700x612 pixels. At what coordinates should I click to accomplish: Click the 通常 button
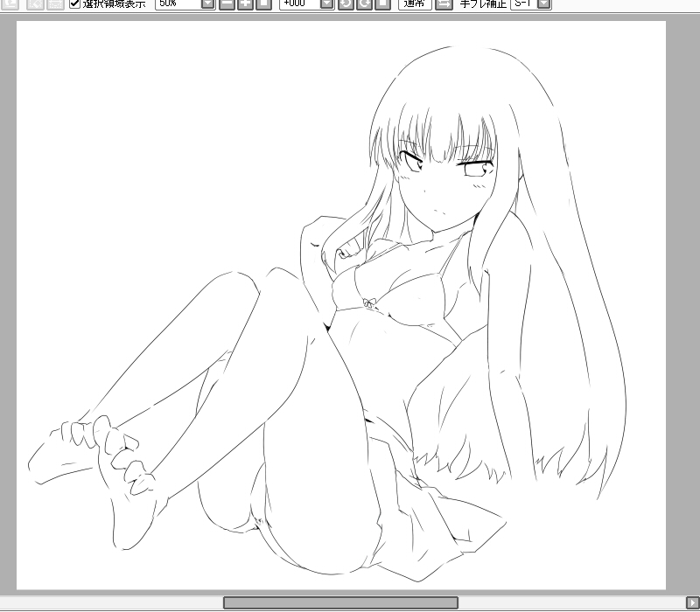414,3
